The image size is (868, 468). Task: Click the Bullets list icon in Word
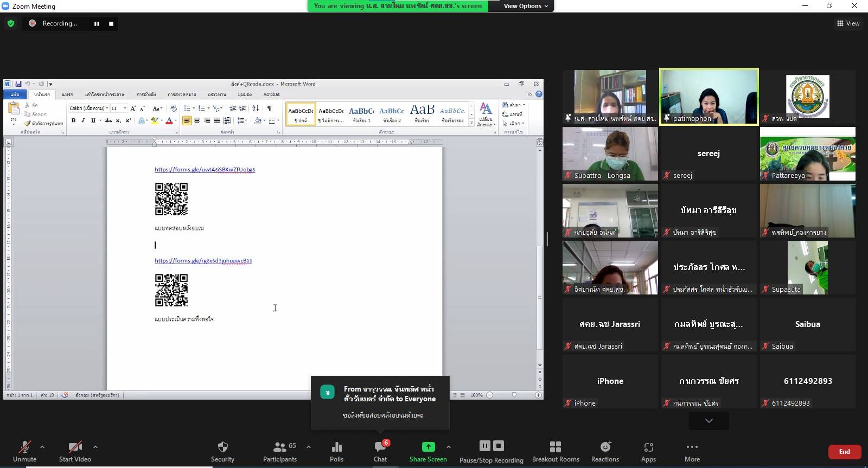click(x=187, y=108)
